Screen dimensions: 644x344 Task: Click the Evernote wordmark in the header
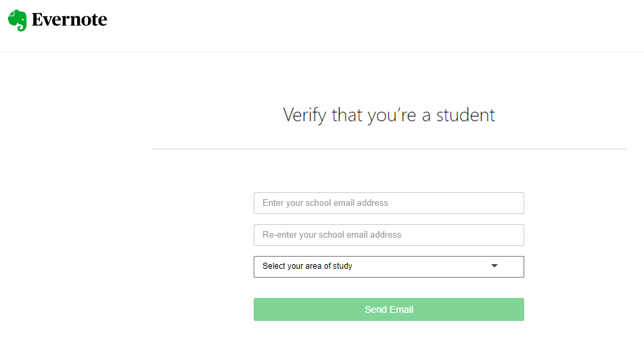[x=70, y=20]
